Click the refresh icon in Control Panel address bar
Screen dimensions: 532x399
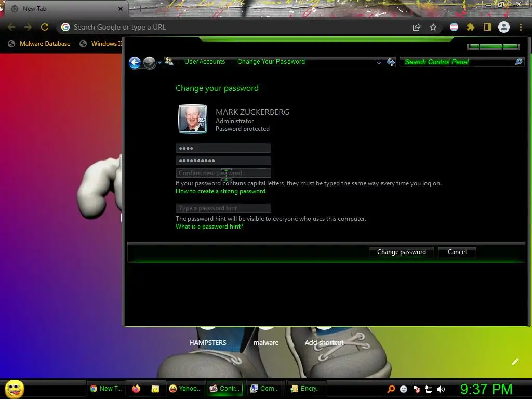pyautogui.click(x=391, y=62)
